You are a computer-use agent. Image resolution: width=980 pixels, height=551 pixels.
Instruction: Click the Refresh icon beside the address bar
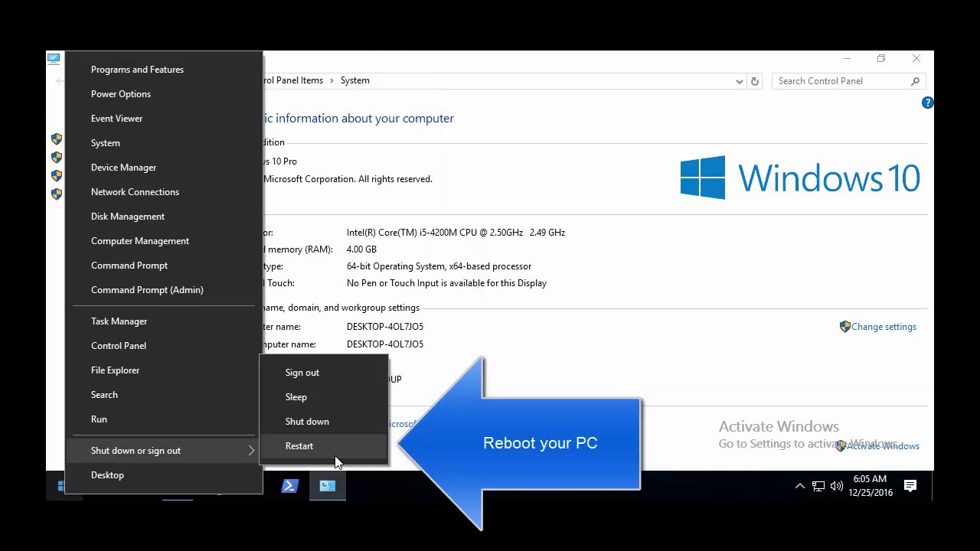(x=754, y=80)
